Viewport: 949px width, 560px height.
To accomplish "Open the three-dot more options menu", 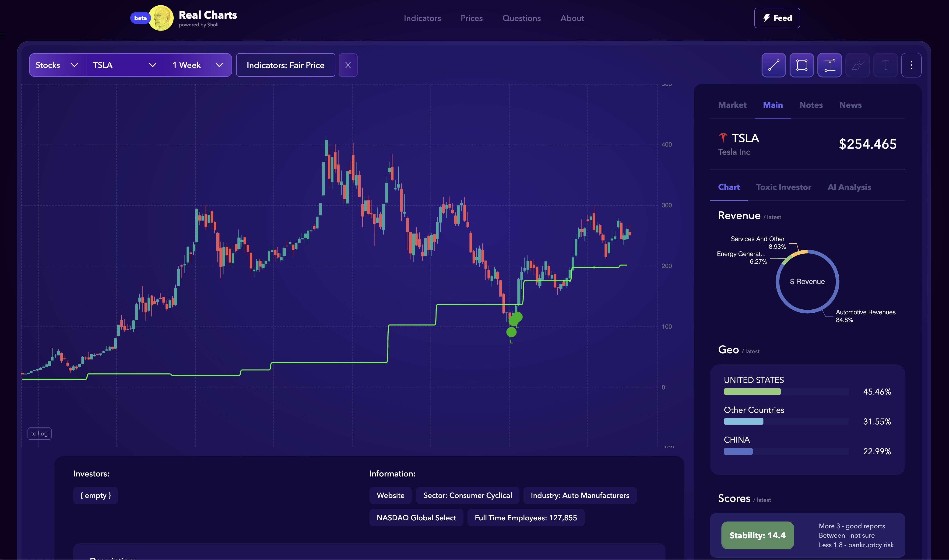I will tap(911, 65).
